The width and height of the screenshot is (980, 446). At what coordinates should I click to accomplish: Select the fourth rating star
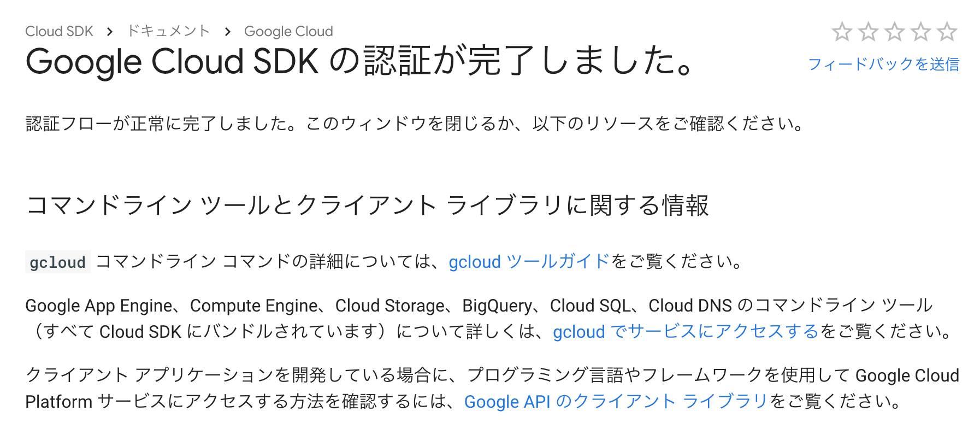(x=920, y=32)
